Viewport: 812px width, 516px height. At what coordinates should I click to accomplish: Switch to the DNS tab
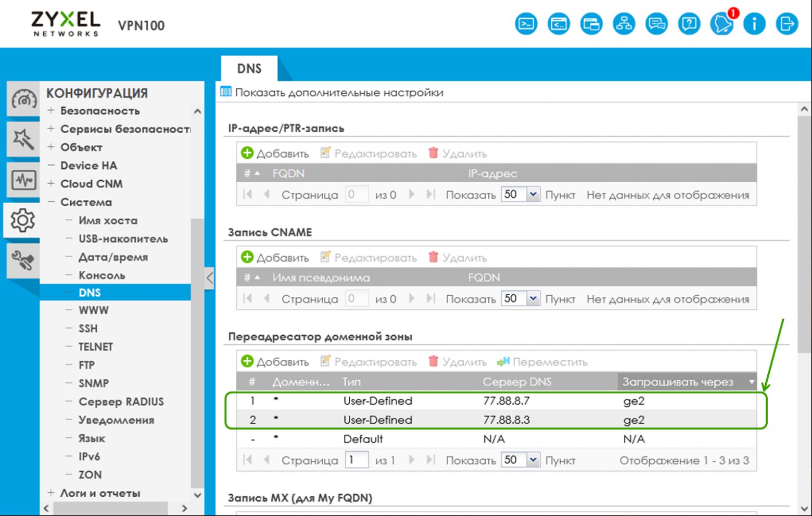pyautogui.click(x=249, y=69)
